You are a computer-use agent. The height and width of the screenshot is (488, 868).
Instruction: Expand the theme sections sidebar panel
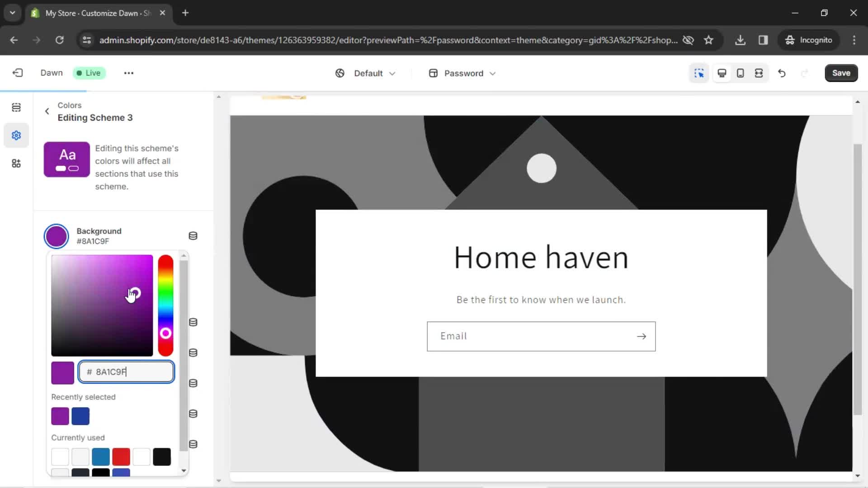tap(16, 107)
